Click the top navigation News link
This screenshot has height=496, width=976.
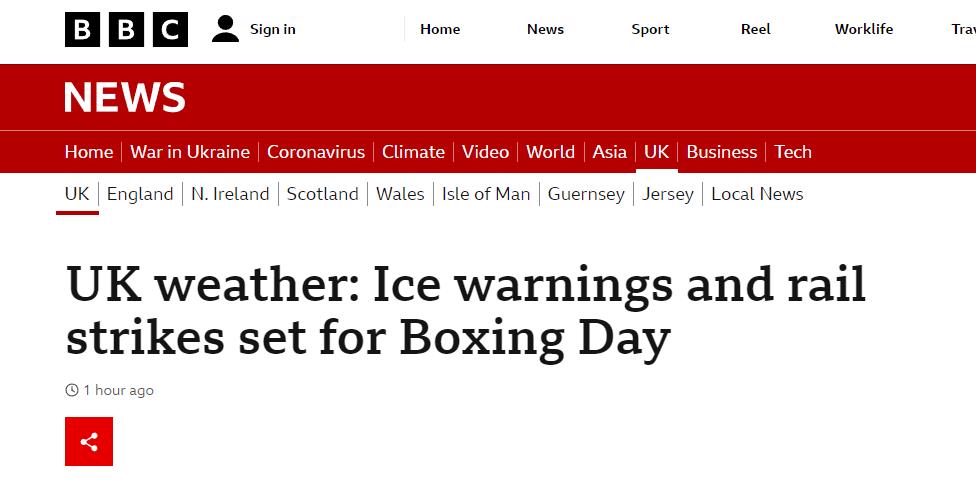[x=545, y=29]
